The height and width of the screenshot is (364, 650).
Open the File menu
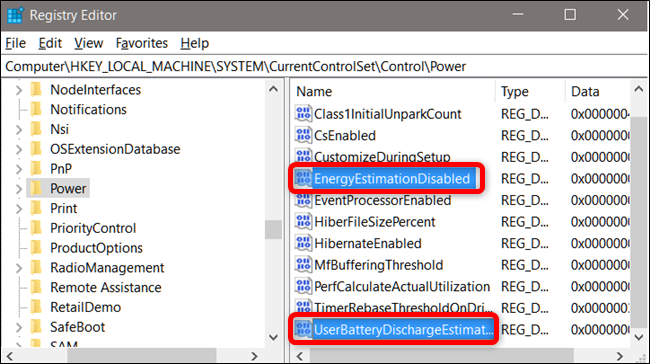point(15,43)
